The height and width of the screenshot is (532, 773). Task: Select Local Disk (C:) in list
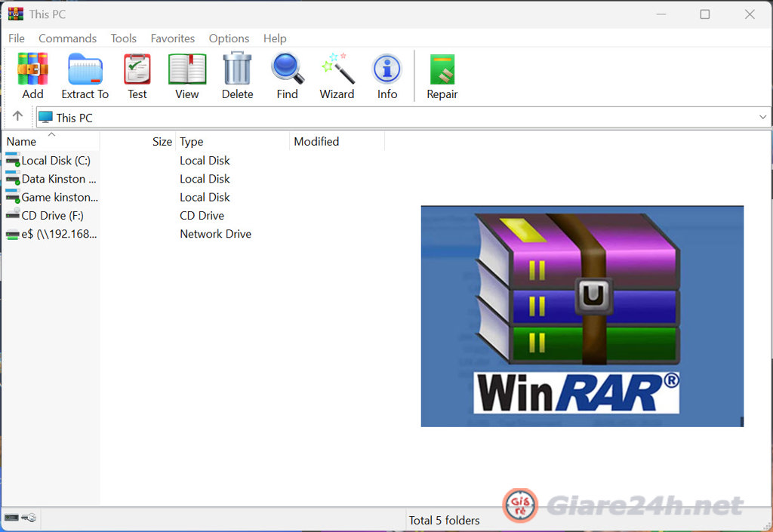pyautogui.click(x=55, y=161)
